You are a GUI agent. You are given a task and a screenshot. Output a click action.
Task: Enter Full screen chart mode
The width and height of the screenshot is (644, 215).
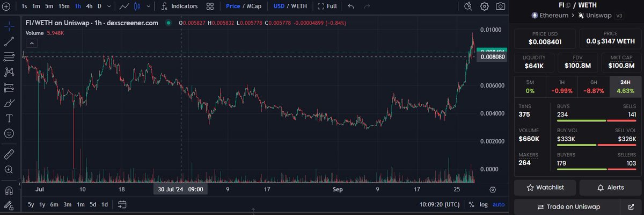click(x=327, y=6)
